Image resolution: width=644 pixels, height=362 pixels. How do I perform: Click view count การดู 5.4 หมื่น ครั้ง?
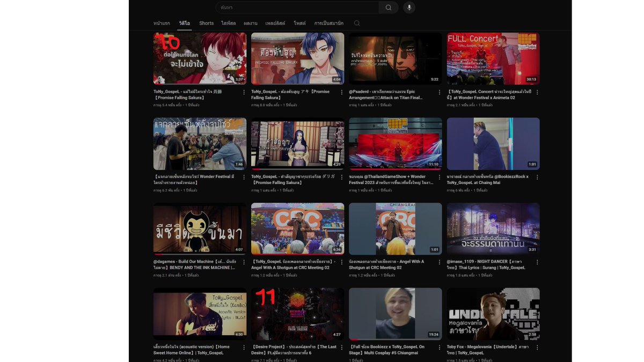[x=169, y=105]
